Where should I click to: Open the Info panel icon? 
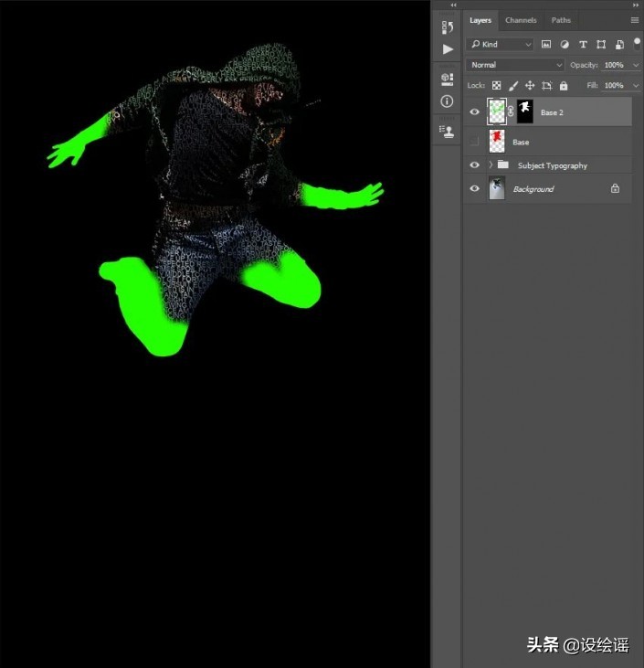tap(447, 101)
